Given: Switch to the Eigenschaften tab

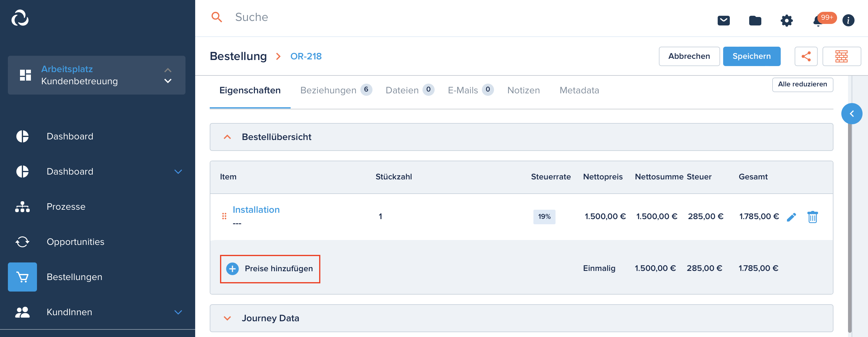Looking at the screenshot, I should pyautogui.click(x=250, y=90).
